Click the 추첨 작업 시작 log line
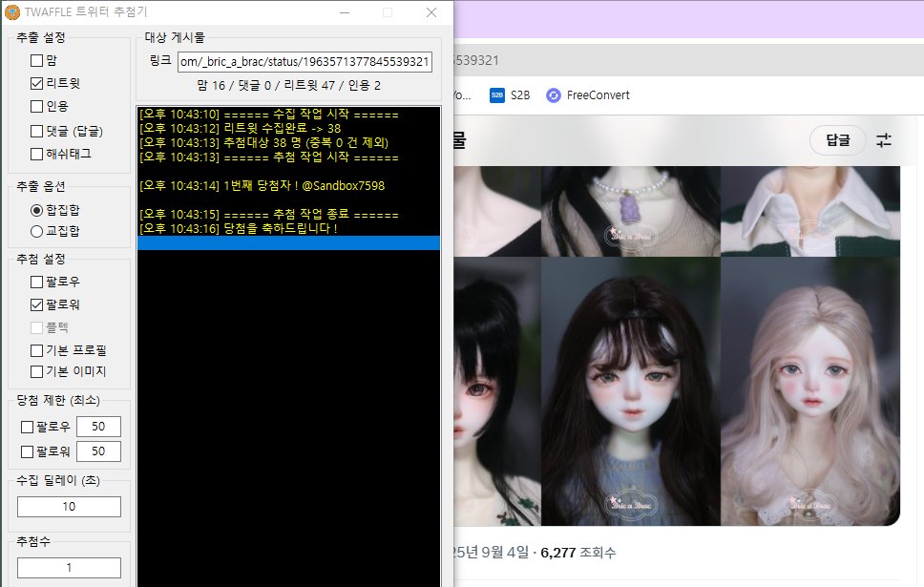The height and width of the screenshot is (587, 924). pyautogui.click(x=269, y=157)
